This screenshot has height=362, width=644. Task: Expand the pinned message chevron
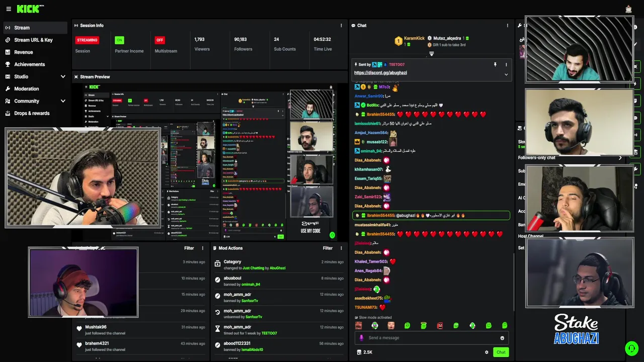click(506, 74)
